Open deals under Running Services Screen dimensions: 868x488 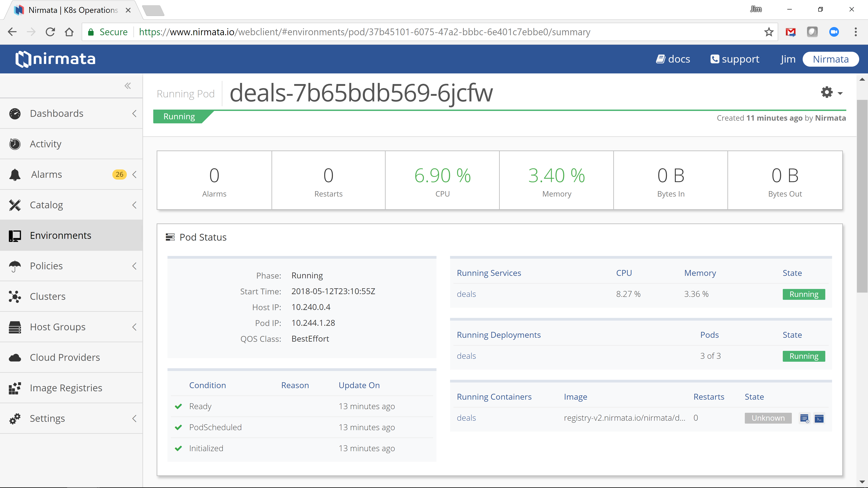click(x=466, y=294)
